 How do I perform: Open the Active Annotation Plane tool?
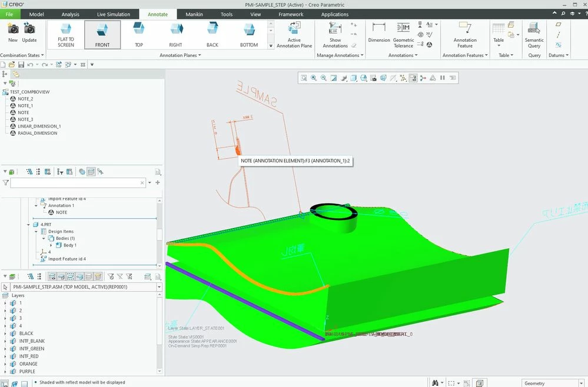[294, 35]
